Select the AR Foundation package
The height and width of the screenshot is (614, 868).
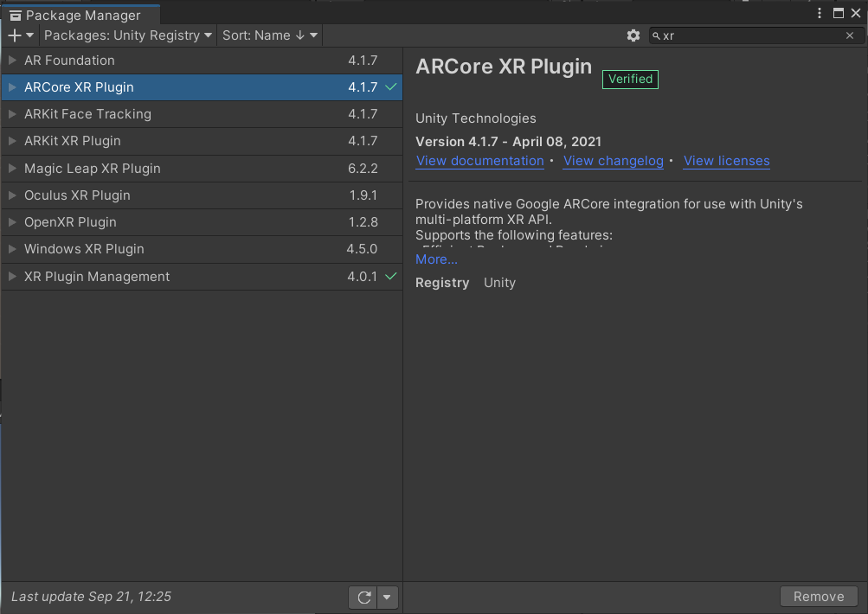202,61
